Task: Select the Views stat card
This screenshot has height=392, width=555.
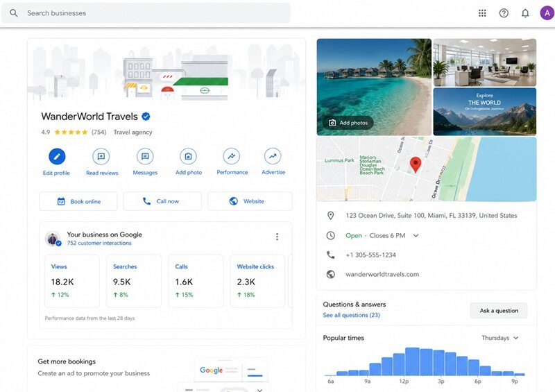Action: click(72, 281)
